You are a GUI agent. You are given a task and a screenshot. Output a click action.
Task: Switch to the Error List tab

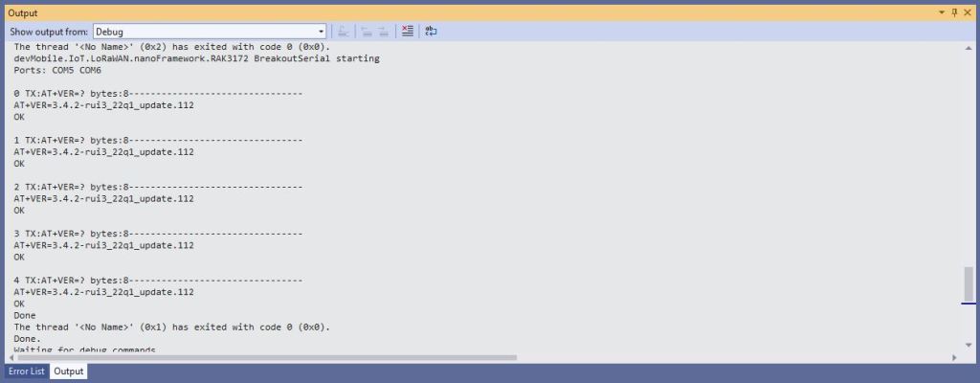(x=26, y=372)
